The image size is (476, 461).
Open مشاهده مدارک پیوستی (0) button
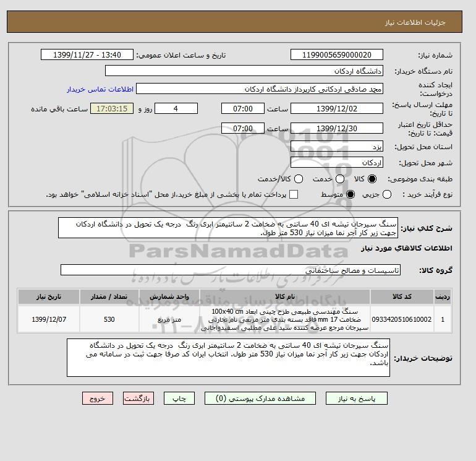click(260, 399)
